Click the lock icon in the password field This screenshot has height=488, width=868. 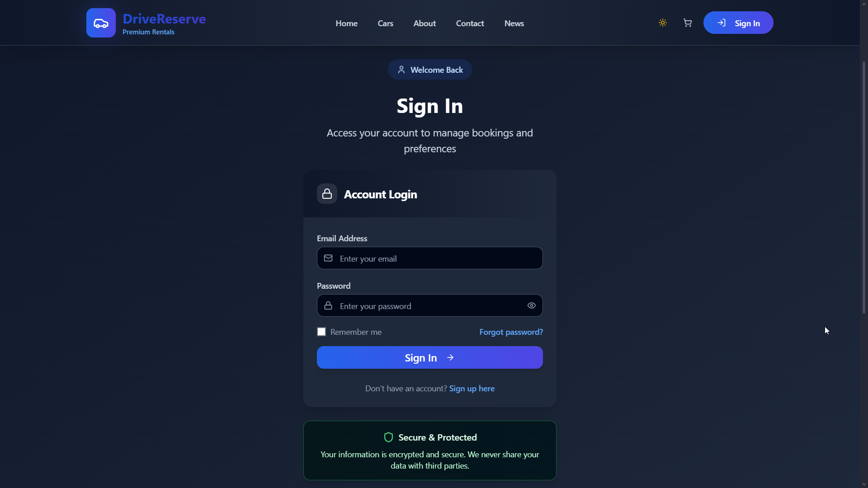coord(328,305)
